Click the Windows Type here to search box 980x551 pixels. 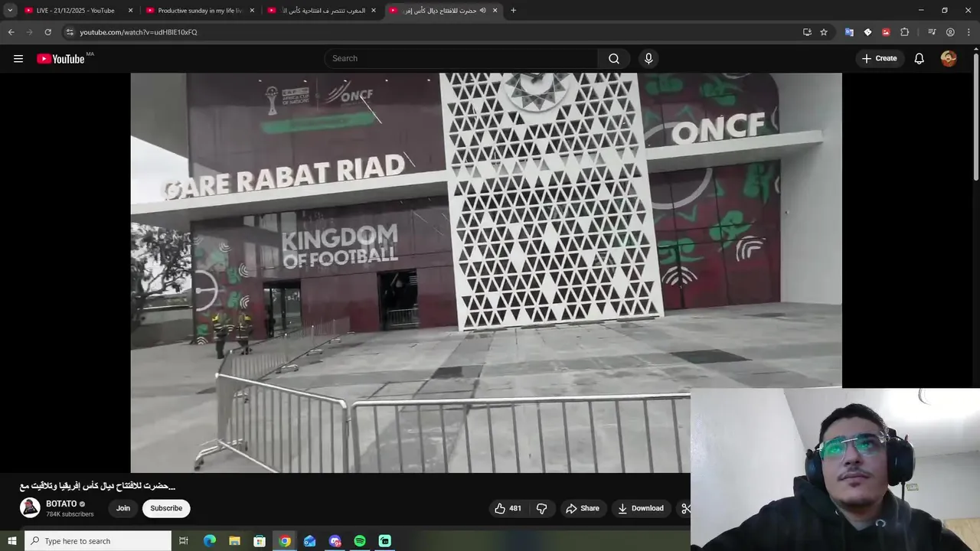point(98,541)
